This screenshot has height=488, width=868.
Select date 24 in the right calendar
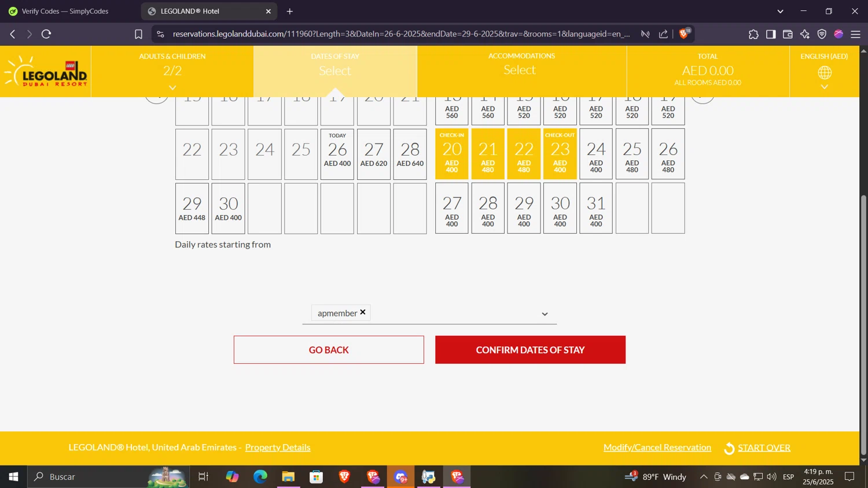pyautogui.click(x=596, y=154)
